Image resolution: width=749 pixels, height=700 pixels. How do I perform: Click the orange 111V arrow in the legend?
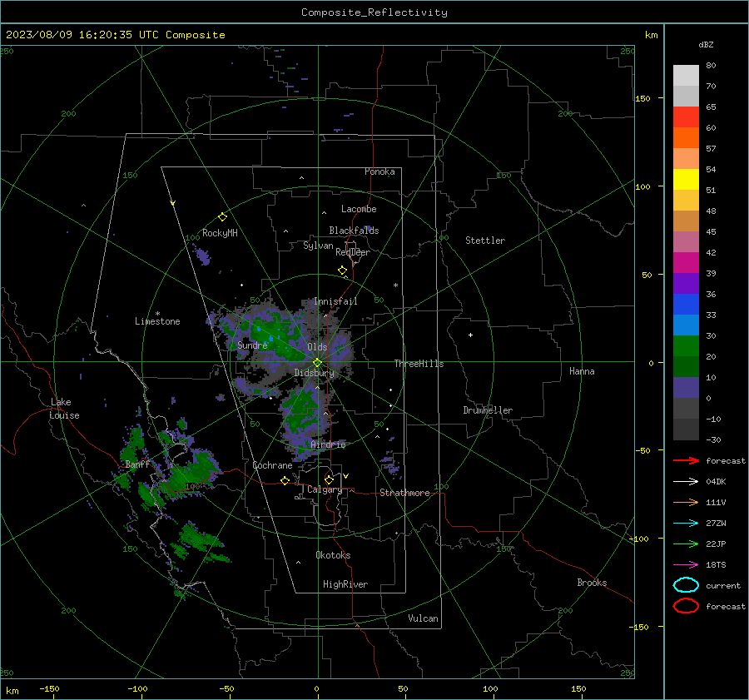[686, 502]
